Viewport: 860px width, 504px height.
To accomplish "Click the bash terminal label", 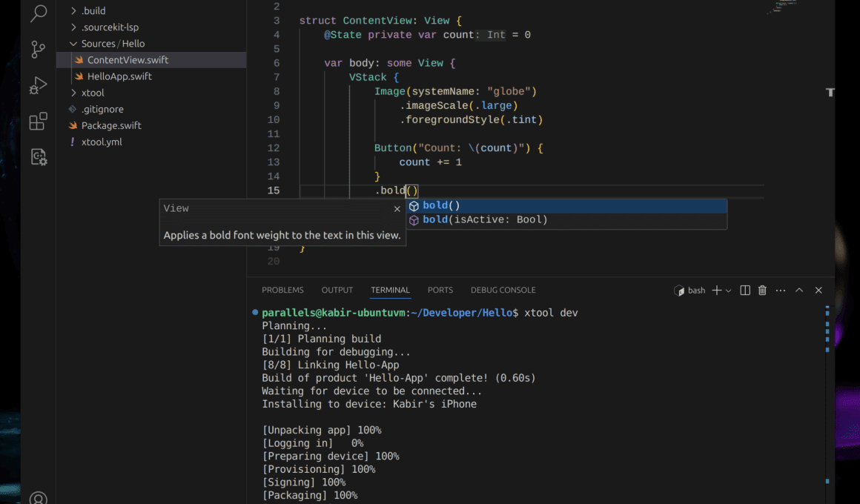I will (689, 291).
